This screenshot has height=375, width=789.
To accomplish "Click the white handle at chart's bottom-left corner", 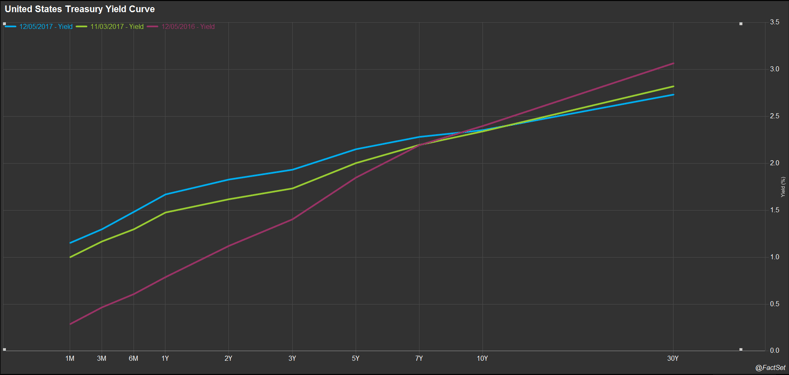I will coord(4,349).
